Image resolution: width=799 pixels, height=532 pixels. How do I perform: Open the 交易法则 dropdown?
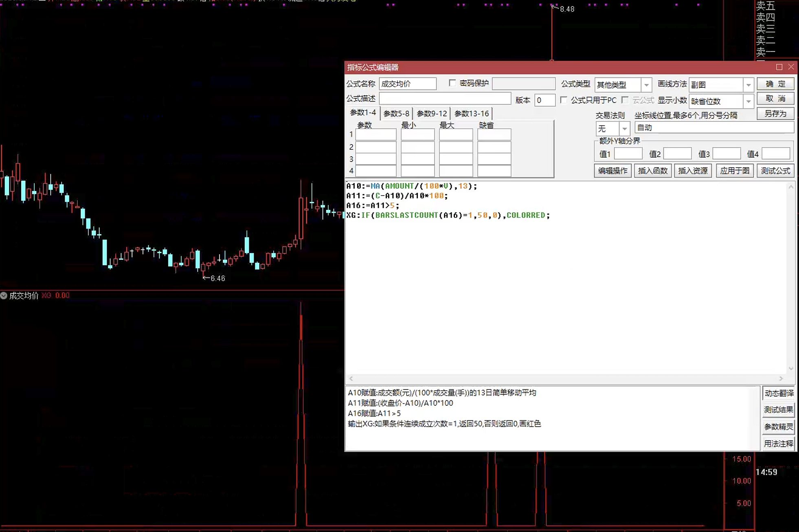[624, 129]
